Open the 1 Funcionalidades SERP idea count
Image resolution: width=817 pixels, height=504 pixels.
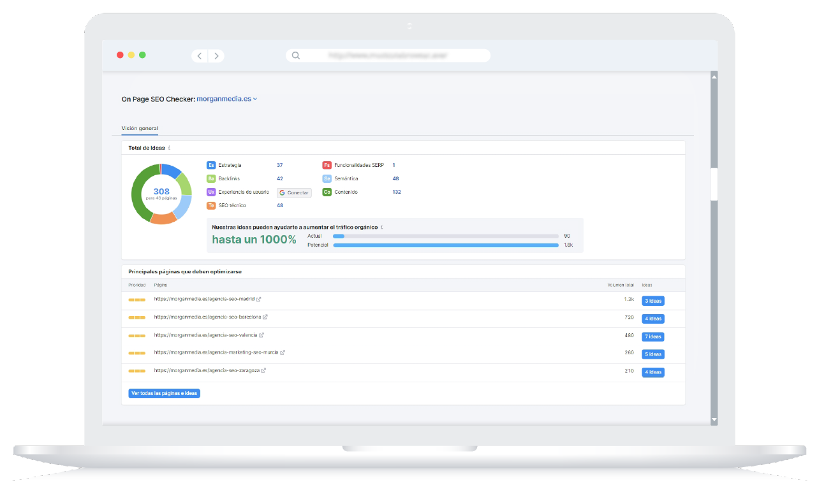pos(394,165)
